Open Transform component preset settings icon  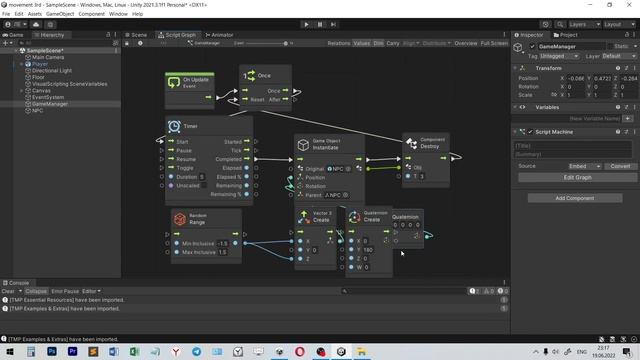click(627, 68)
